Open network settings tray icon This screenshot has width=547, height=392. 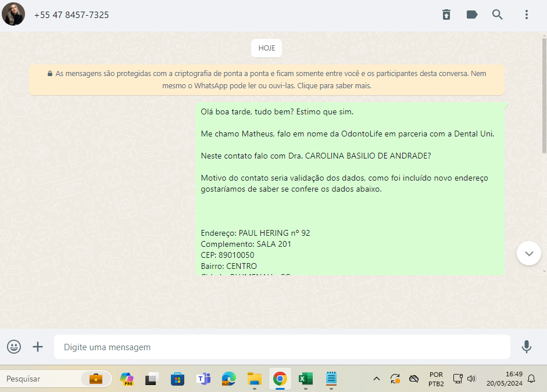point(457,379)
